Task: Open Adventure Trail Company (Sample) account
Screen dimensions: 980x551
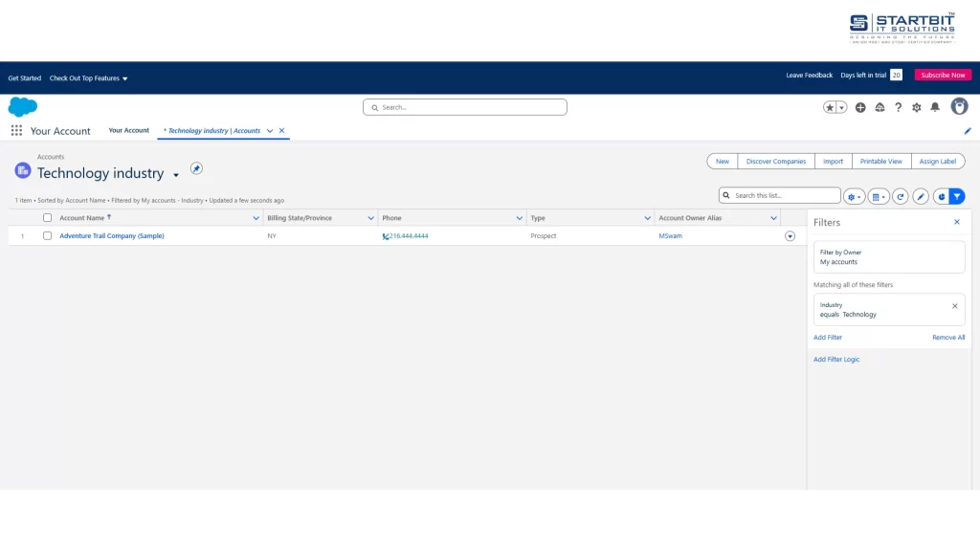Action: point(112,236)
